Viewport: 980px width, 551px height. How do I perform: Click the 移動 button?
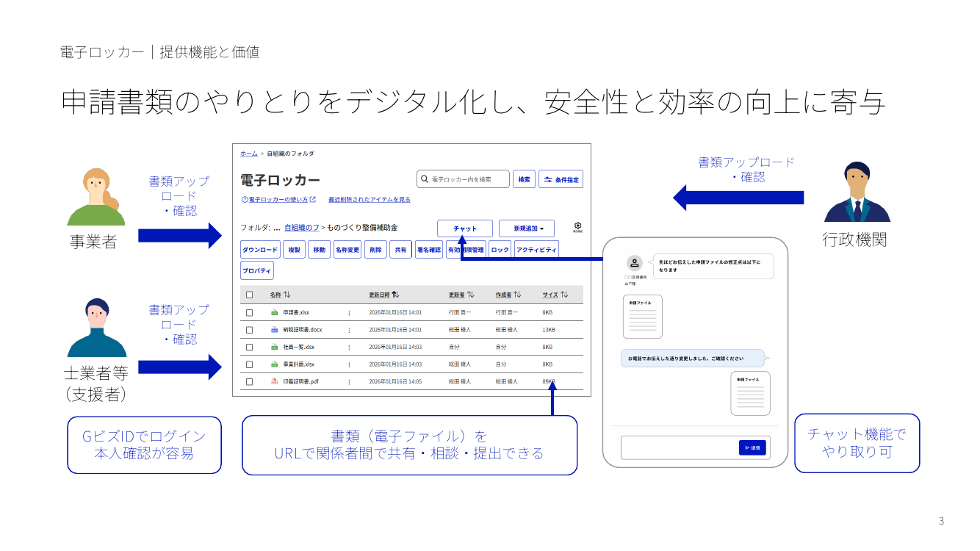[319, 250]
